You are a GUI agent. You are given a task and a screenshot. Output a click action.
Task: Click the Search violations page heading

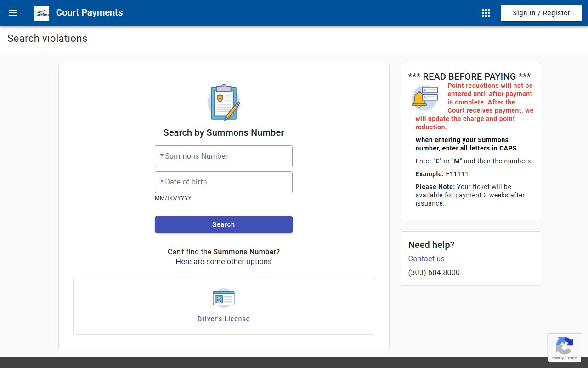click(47, 39)
